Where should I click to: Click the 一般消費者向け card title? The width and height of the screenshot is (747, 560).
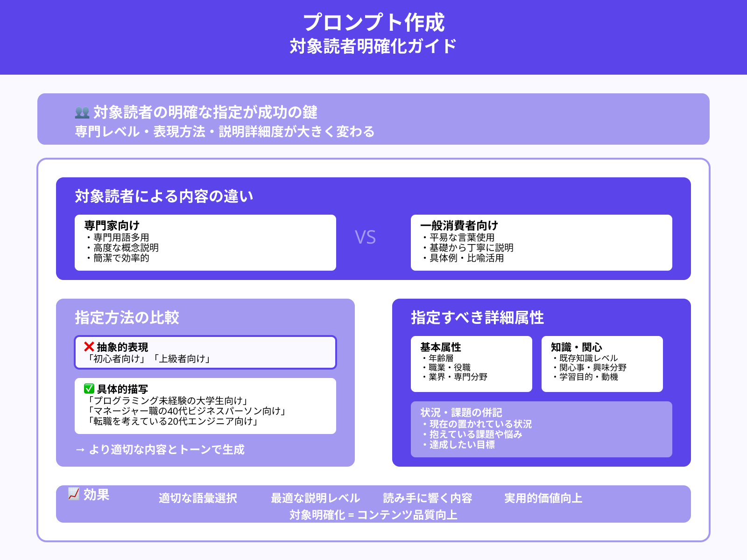459,225
